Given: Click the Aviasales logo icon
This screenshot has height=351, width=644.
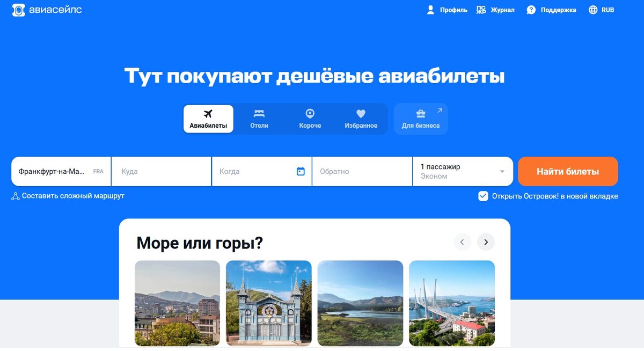Looking at the screenshot, I should pos(19,10).
